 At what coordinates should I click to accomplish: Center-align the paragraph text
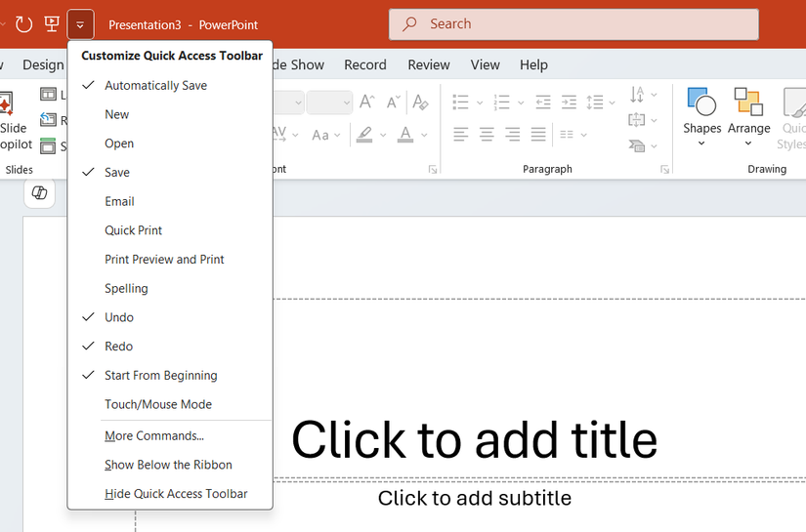[x=487, y=135]
